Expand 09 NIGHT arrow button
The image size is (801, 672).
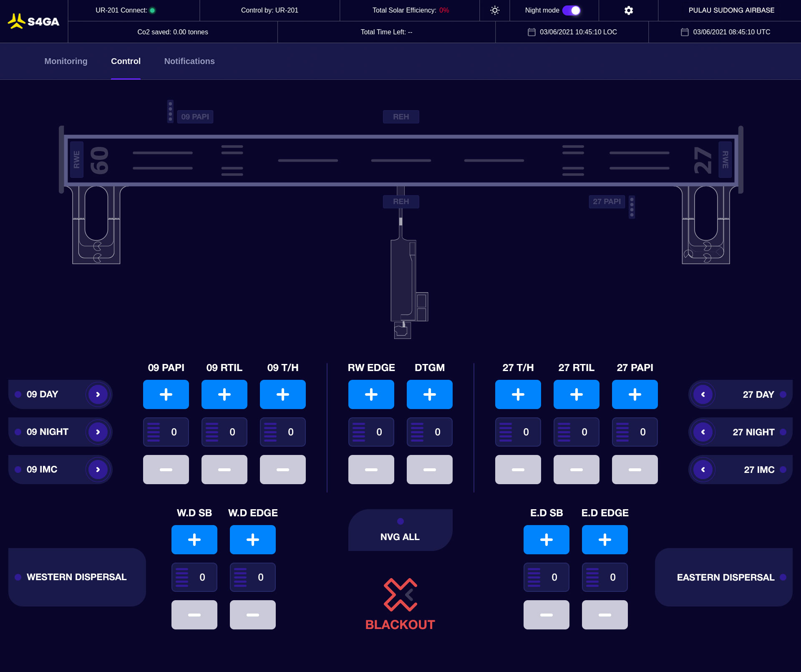98,432
